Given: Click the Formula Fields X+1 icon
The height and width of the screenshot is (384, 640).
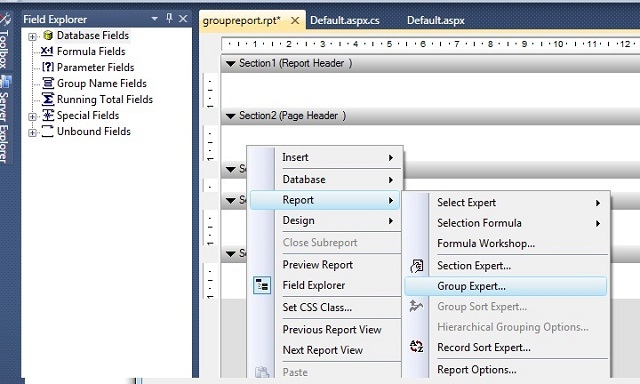Looking at the screenshot, I should 47,51.
